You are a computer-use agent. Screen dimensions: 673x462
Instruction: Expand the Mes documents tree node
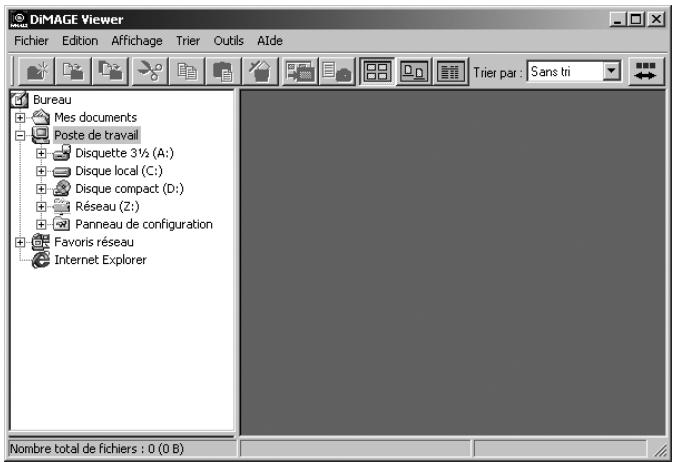coord(20,117)
